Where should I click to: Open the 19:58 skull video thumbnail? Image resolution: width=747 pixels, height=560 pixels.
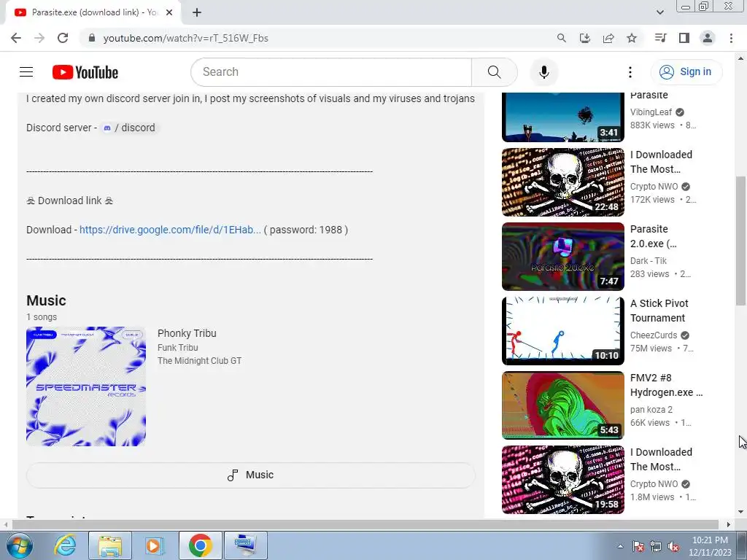tap(563, 480)
